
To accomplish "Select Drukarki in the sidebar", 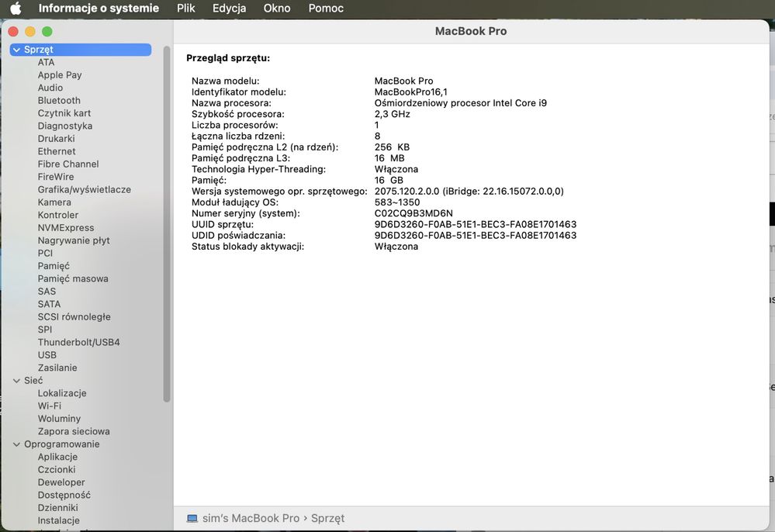I will [57, 139].
